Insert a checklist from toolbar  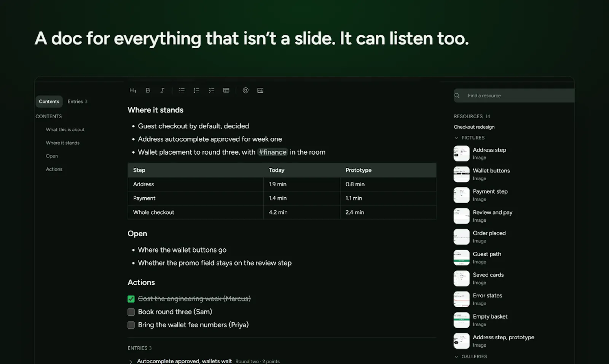(211, 91)
